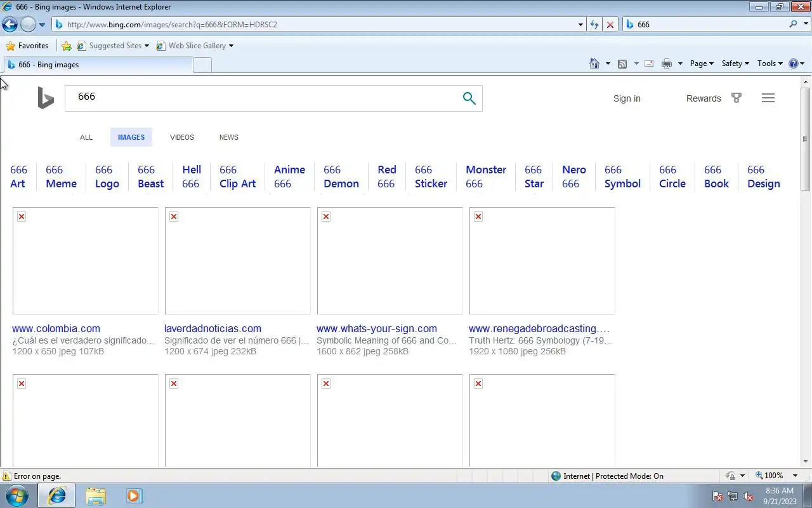Open Windows Explorer from the taskbar
The image size is (812, 508).
click(96, 495)
